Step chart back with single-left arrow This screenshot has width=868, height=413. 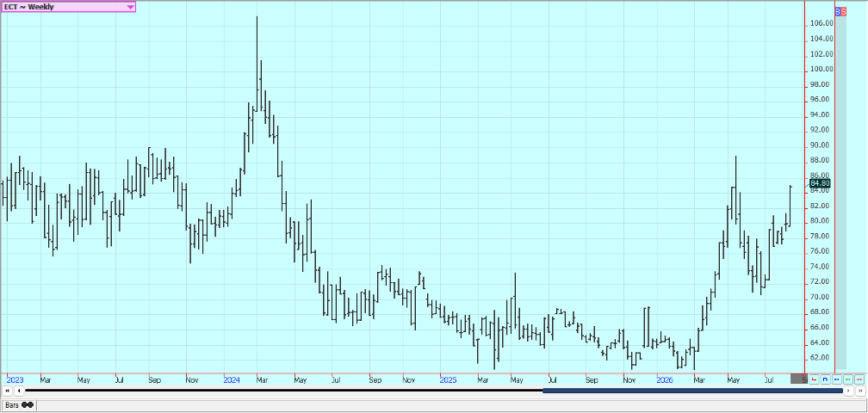click(19, 391)
